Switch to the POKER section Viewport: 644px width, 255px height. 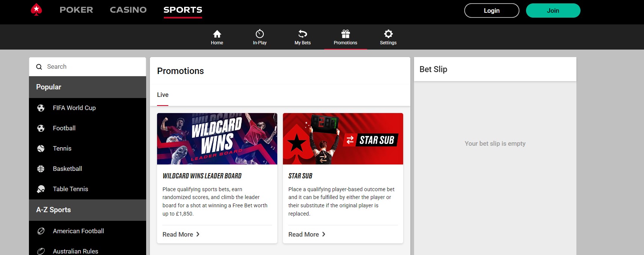[76, 10]
